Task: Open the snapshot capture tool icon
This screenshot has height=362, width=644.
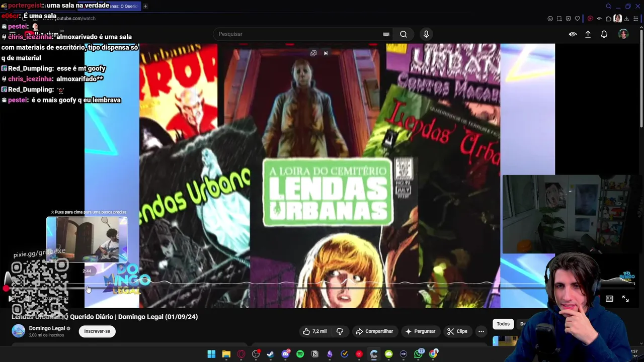Action: pyautogui.click(x=559, y=19)
